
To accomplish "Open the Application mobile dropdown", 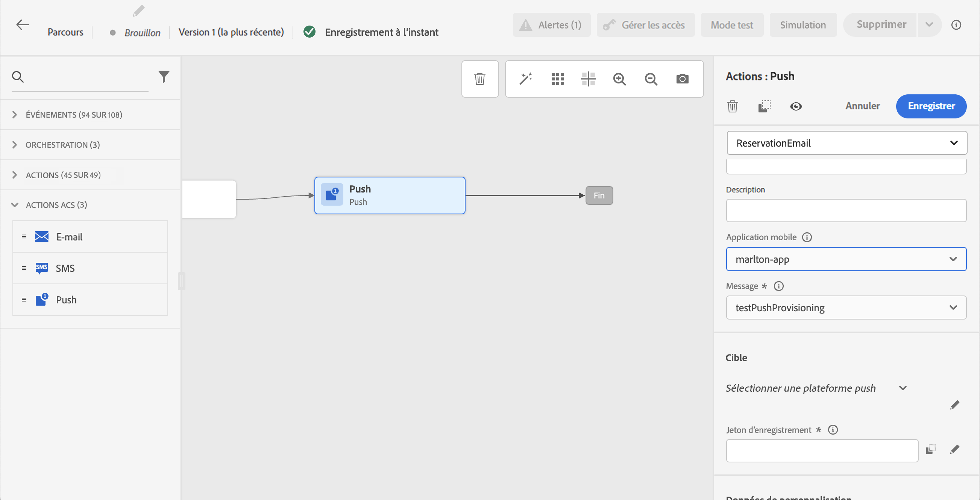I will pyautogui.click(x=846, y=259).
